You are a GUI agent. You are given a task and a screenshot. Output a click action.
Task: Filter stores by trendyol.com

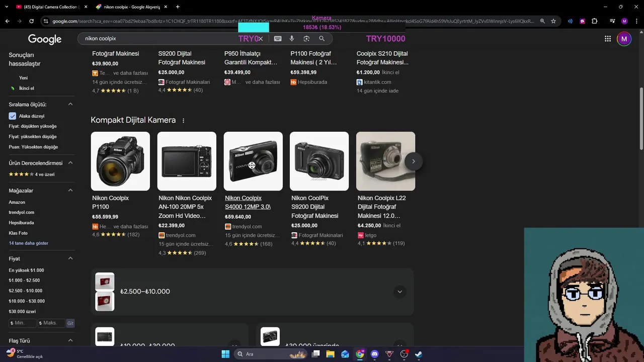click(21, 213)
